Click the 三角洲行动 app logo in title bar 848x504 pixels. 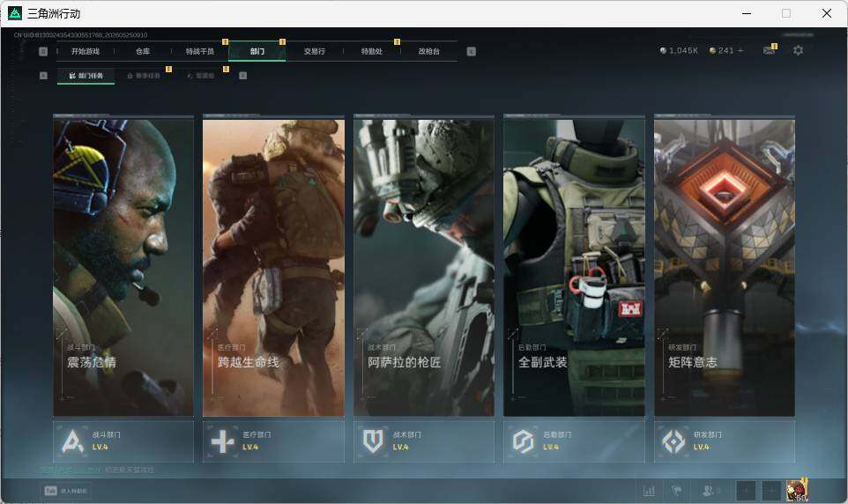tap(15, 13)
